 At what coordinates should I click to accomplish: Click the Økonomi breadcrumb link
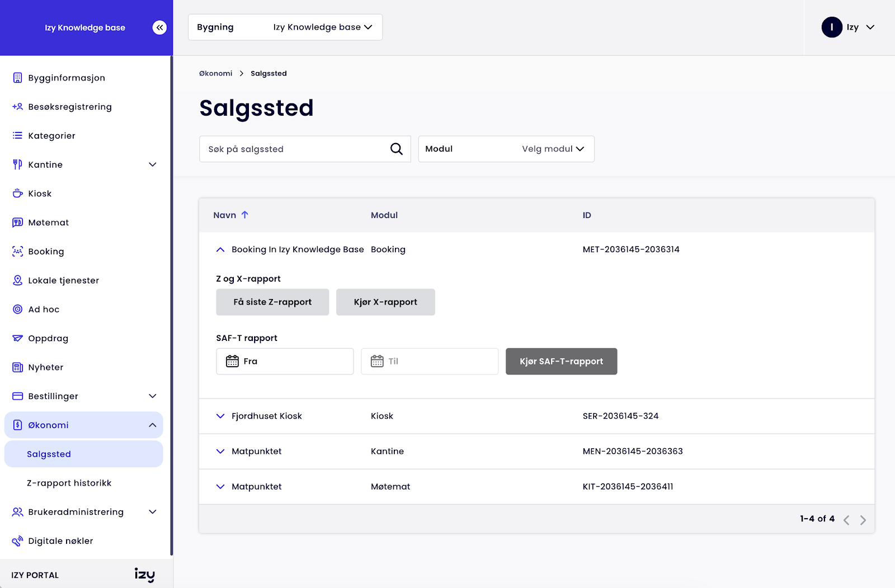pyautogui.click(x=215, y=73)
